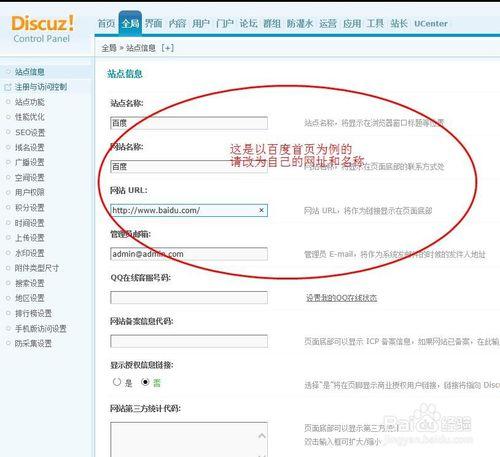The image size is (500, 457).
Task: Select the 是 radio button for 显示授权信息链接
Action: [x=117, y=382]
